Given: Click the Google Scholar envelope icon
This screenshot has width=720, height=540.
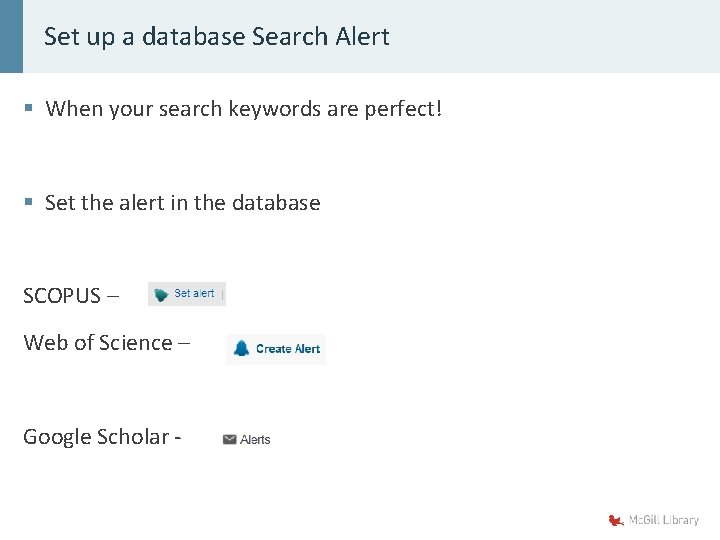Looking at the screenshot, I should coord(229,439).
